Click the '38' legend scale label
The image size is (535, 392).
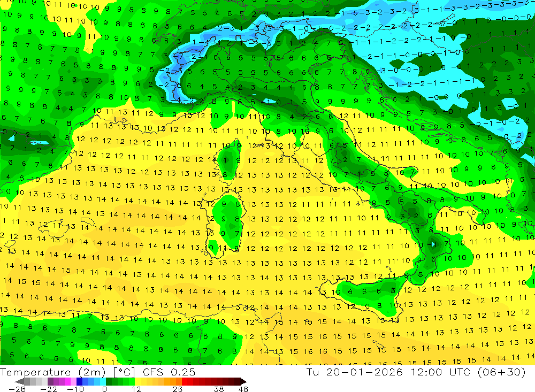(219, 389)
